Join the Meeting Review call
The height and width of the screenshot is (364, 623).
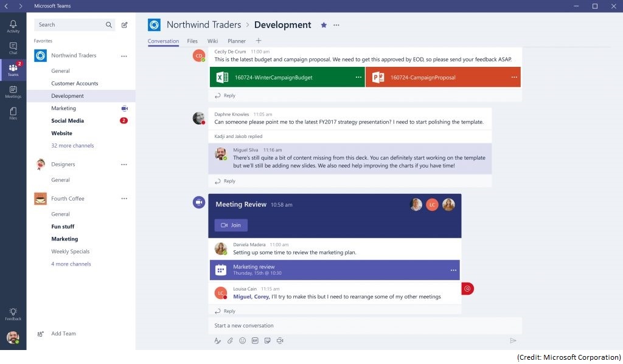(x=231, y=225)
